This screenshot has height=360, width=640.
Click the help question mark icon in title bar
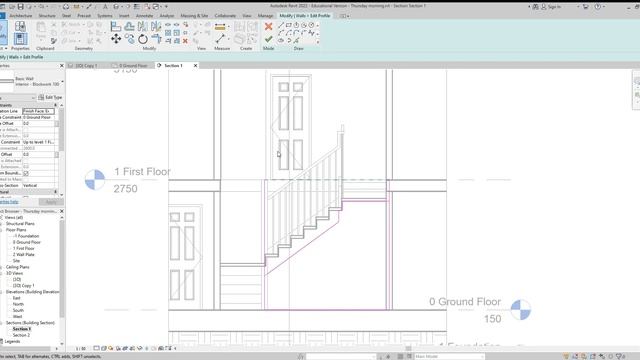598,7
